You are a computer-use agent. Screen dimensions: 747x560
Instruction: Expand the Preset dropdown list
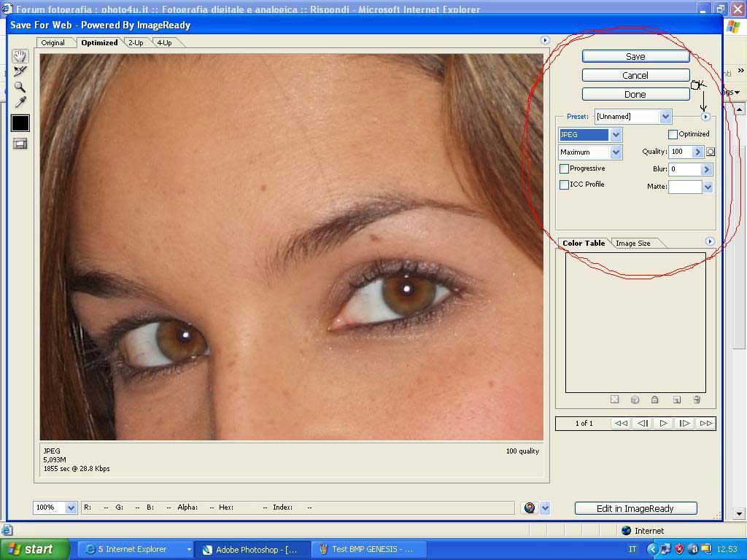pyautogui.click(x=665, y=117)
